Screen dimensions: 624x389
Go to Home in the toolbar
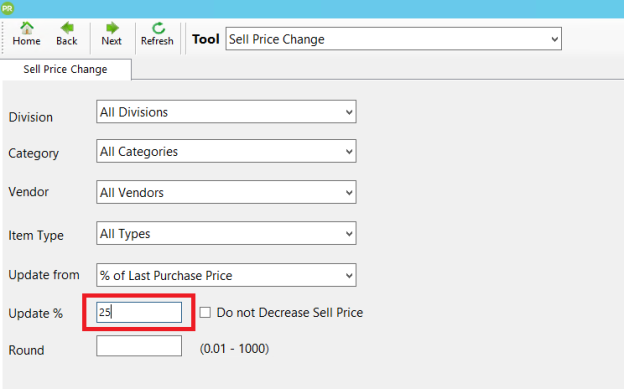(26, 34)
